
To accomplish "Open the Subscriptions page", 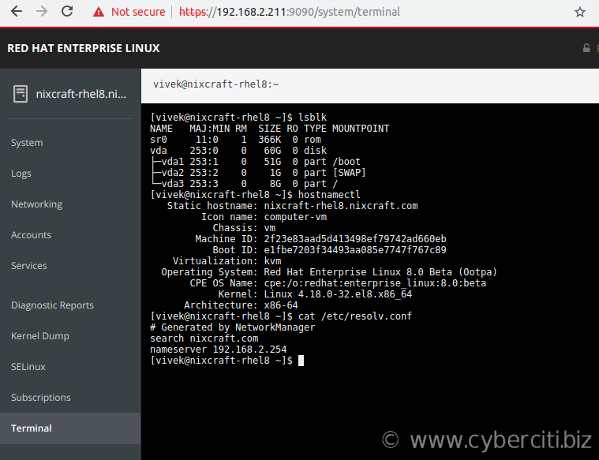I will 41,397.
